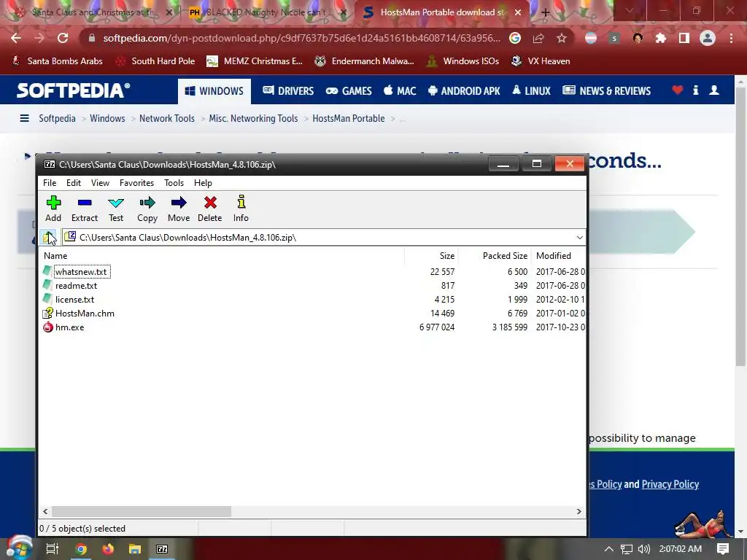
Task: Click the horizontal scrollbar right arrow
Action: [578, 511]
